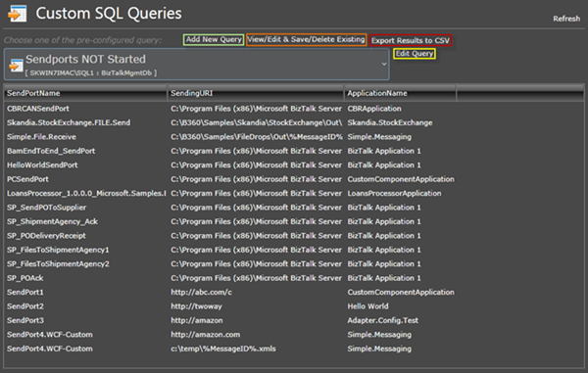The image size is (588, 373).
Task: Sort by SendingURI column header
Action: point(256,93)
